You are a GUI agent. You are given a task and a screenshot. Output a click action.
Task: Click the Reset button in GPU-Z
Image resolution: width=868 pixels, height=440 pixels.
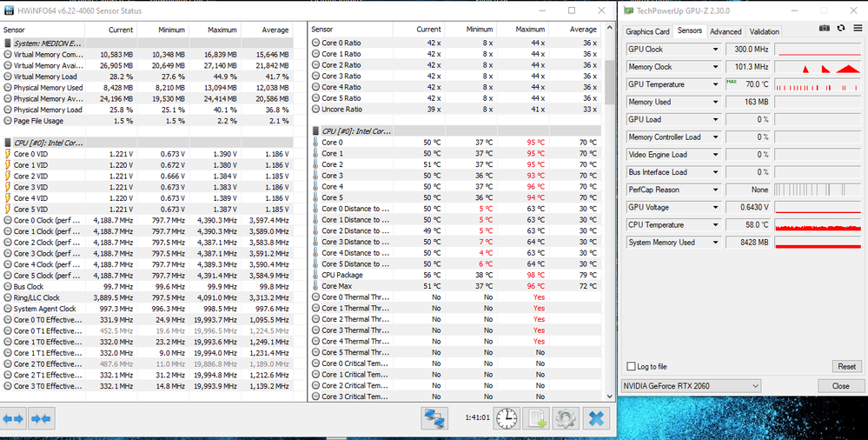(845, 367)
